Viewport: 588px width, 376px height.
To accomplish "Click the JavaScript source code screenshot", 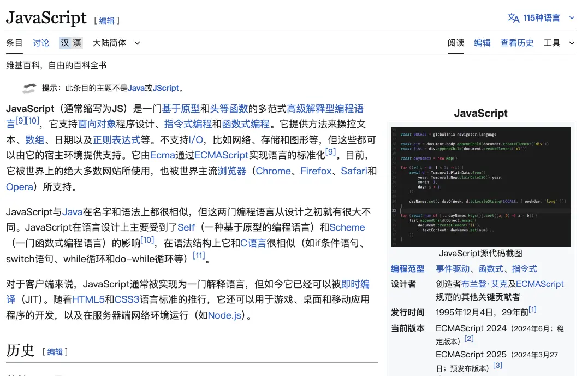I will pyautogui.click(x=480, y=186).
